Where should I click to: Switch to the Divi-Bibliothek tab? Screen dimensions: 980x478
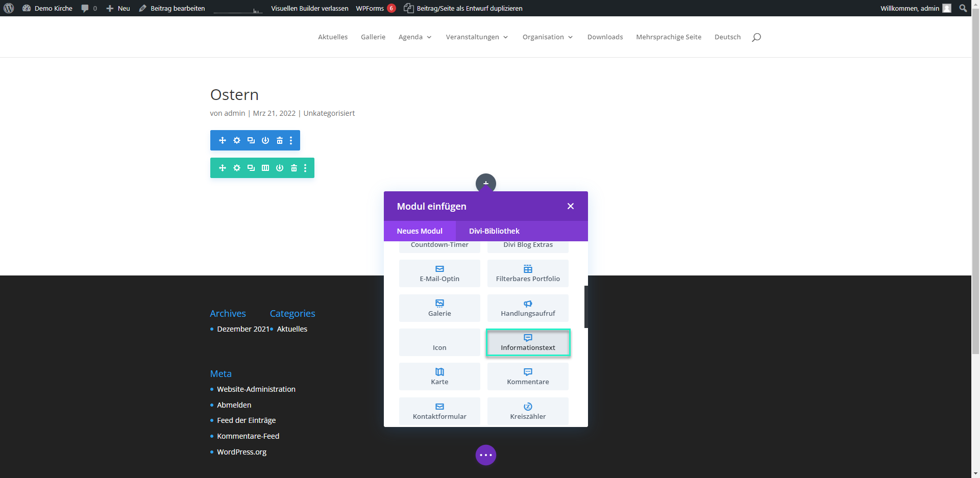point(494,231)
